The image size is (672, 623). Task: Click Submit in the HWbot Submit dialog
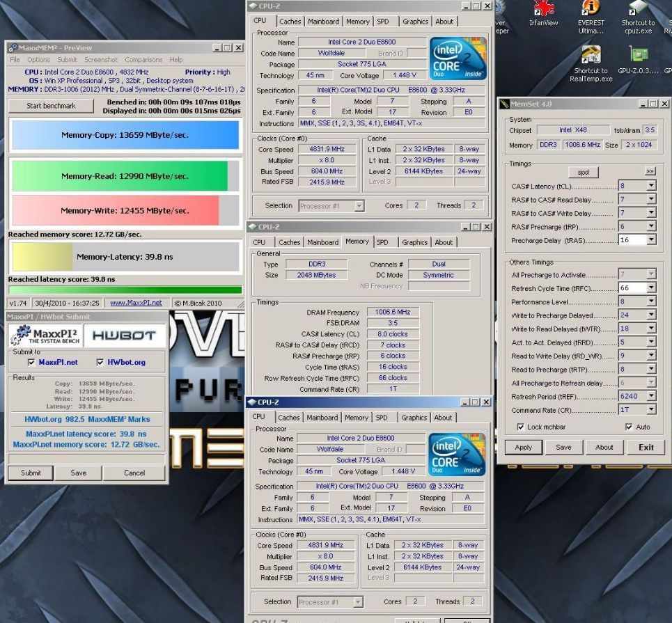(x=31, y=473)
